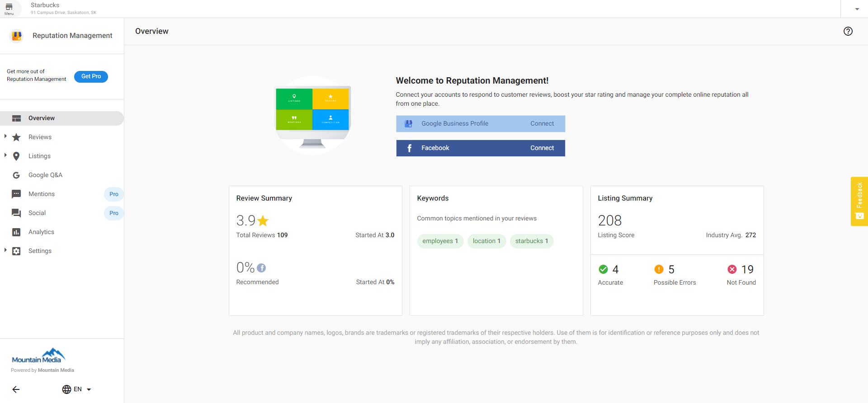Click the Pro badge next to Mentions
This screenshot has height=403, width=868.
(x=113, y=194)
